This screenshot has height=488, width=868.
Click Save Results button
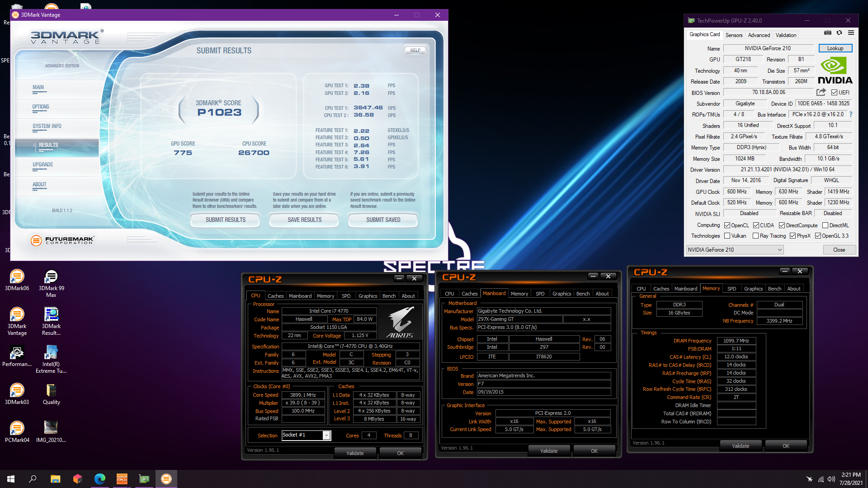(x=305, y=220)
